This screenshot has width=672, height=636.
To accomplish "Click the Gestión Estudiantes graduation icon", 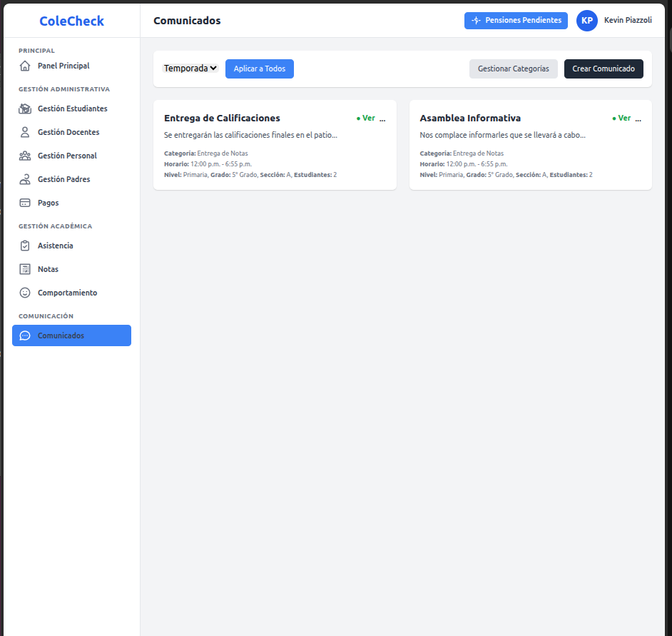I will tap(25, 108).
